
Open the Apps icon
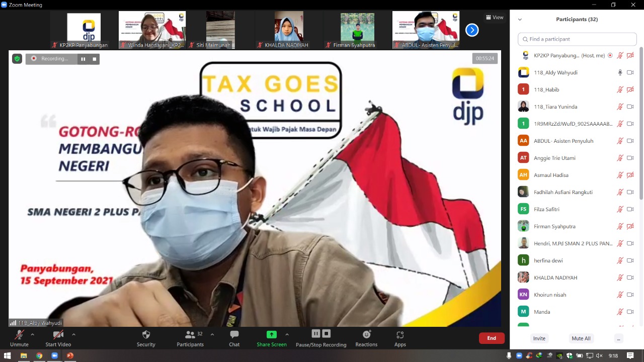(x=400, y=335)
